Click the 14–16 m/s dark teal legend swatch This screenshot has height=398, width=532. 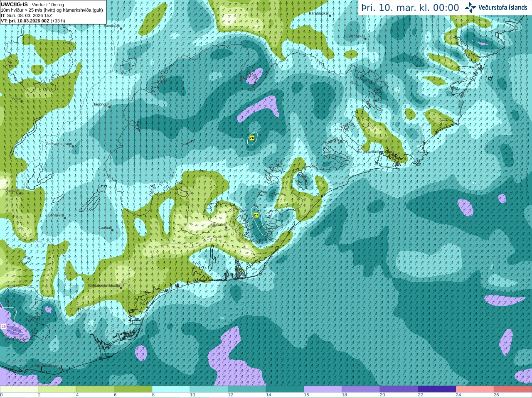click(x=285, y=389)
